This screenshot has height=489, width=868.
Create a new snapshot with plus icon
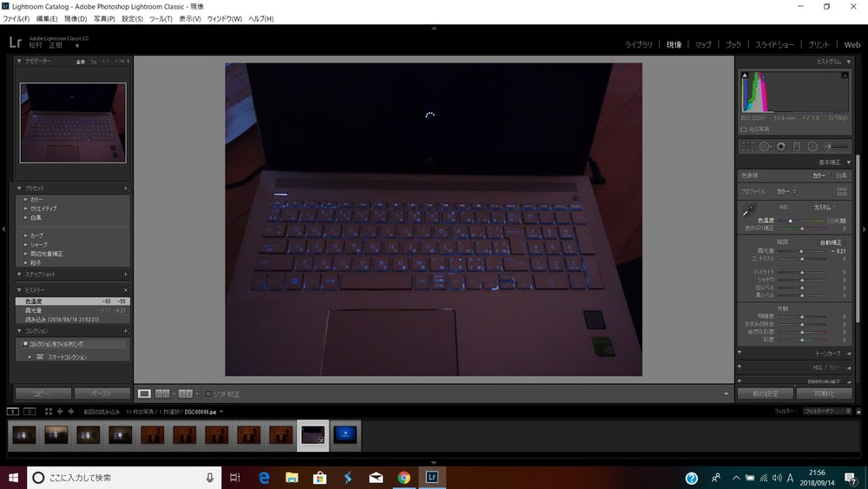coord(126,274)
